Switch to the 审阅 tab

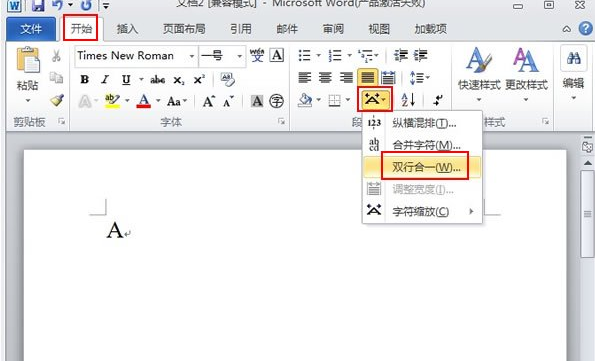tap(333, 29)
